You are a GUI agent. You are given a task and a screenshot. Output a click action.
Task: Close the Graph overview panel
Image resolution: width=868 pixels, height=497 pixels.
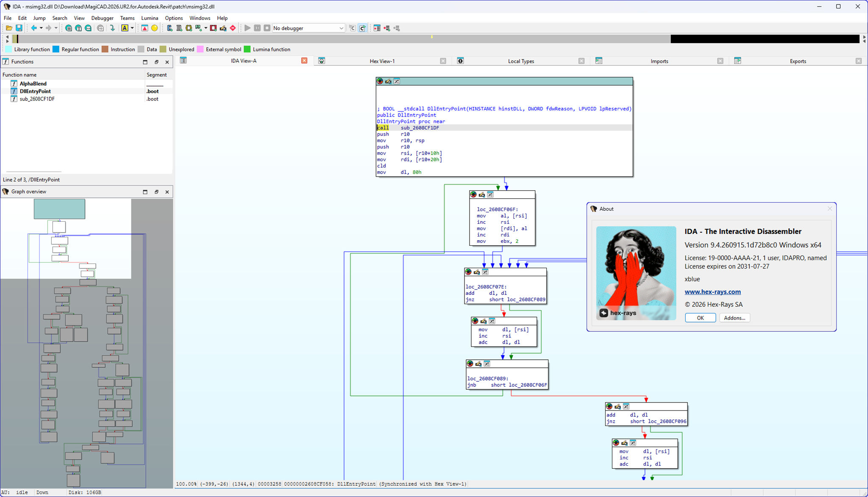point(167,192)
